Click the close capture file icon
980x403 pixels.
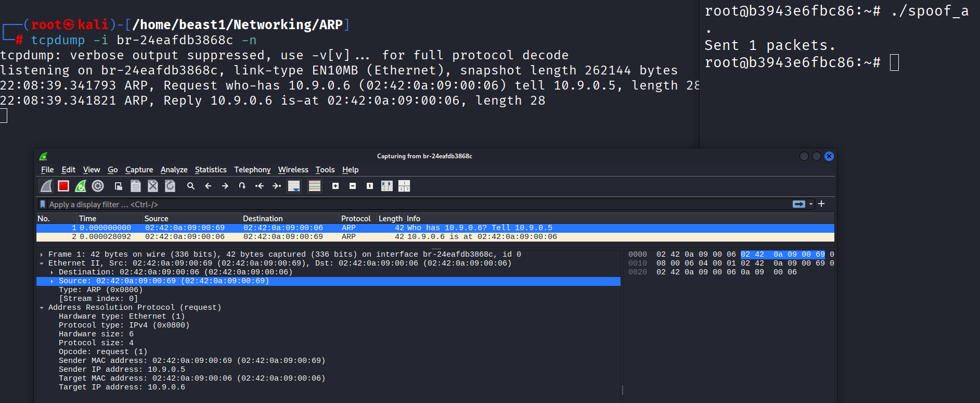click(x=152, y=186)
